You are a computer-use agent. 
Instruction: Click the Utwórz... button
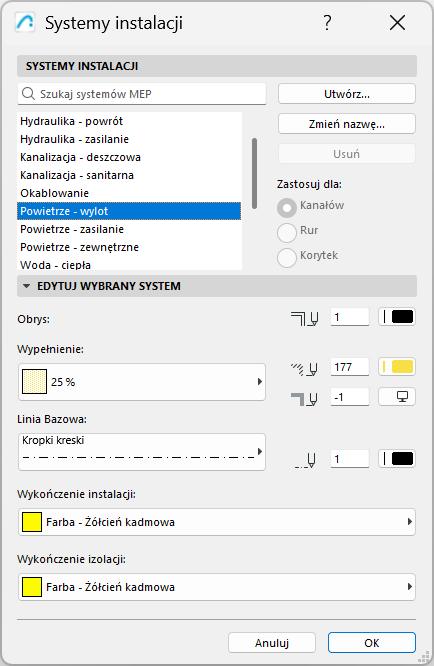point(347,93)
